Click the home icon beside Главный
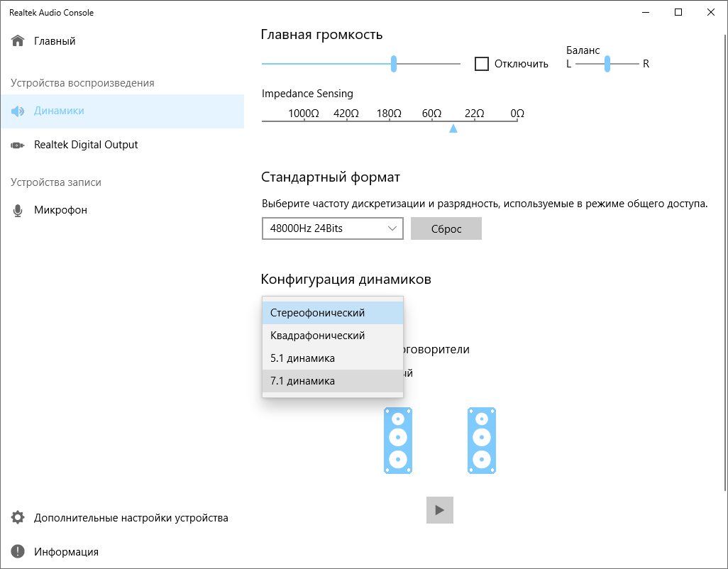The height and width of the screenshot is (569, 728). click(18, 41)
